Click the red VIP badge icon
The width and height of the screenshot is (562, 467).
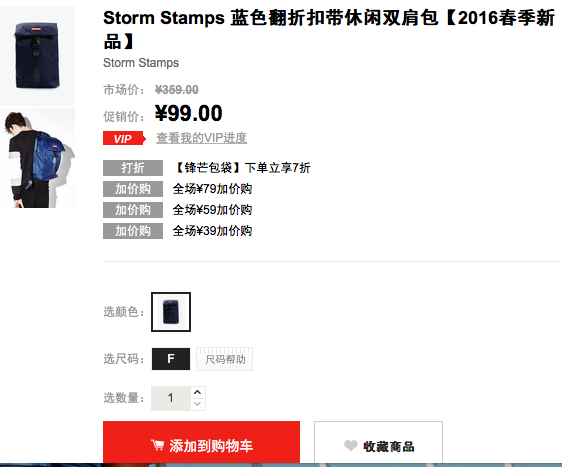[124, 138]
